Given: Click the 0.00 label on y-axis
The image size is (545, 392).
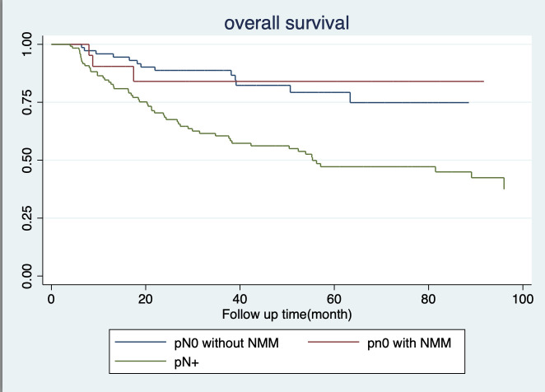Looking at the screenshot, I should (27, 276).
